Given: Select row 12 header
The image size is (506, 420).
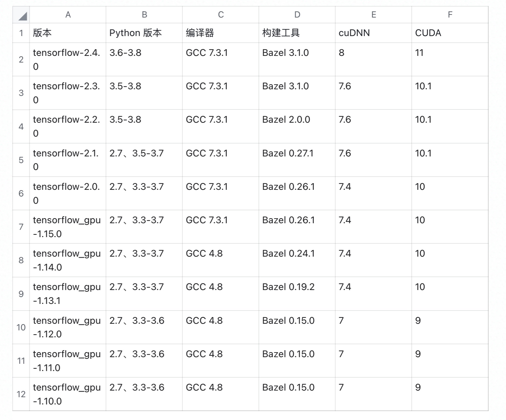Looking at the screenshot, I should (21, 394).
